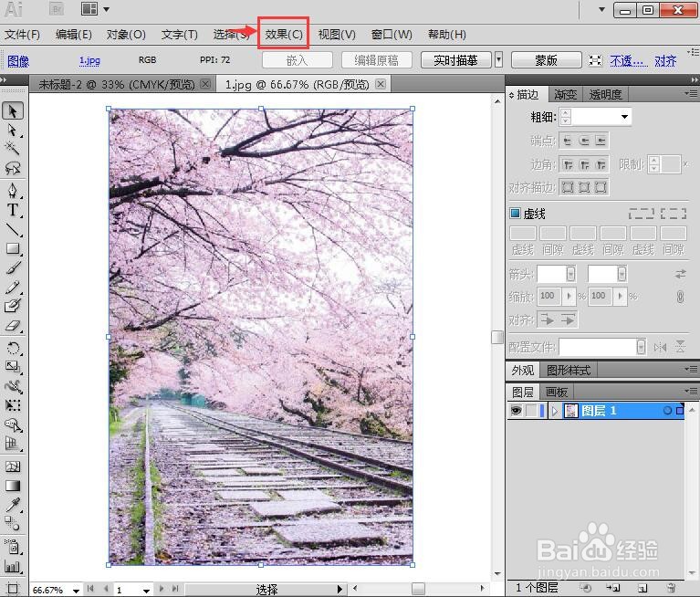Click the horizontal scrollbar thumb at bottom
Screen dimensions: 700x597
pos(418,588)
